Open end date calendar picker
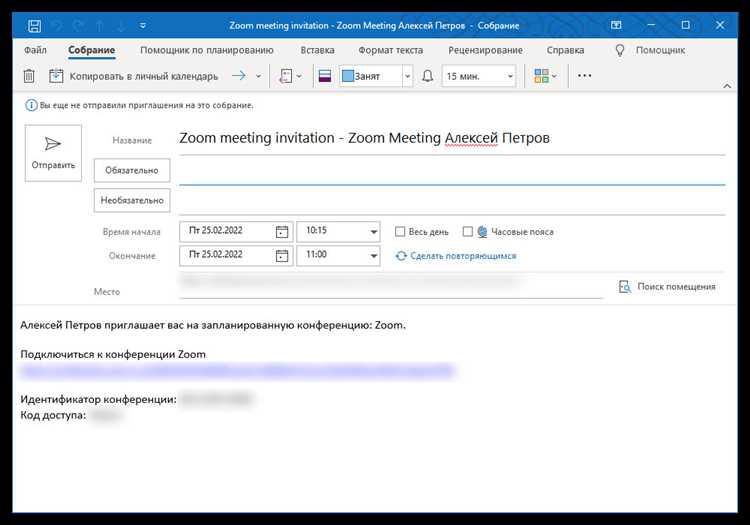Screen dimensions: 750x525 point(282,256)
